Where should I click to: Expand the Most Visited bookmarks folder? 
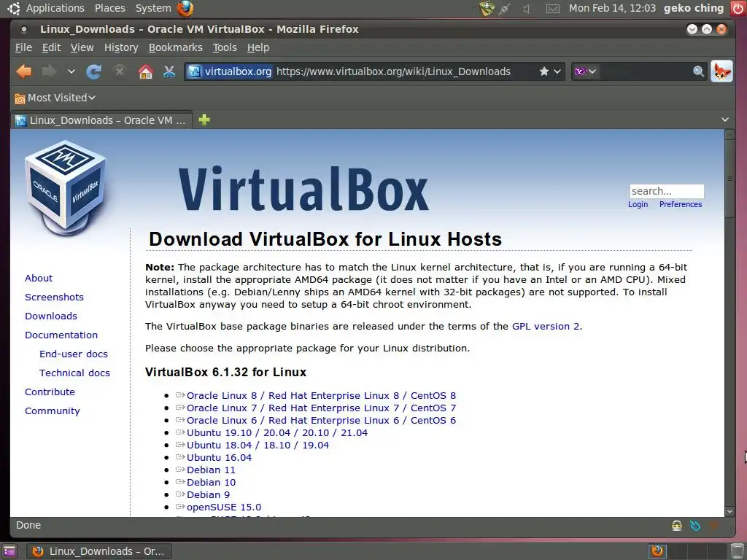click(x=55, y=98)
